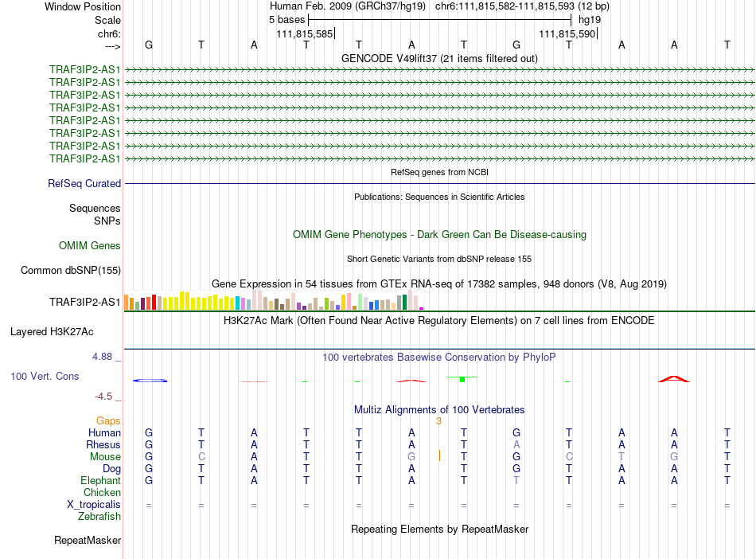
Task: Click the orange gap count 3
Action: coord(438,421)
